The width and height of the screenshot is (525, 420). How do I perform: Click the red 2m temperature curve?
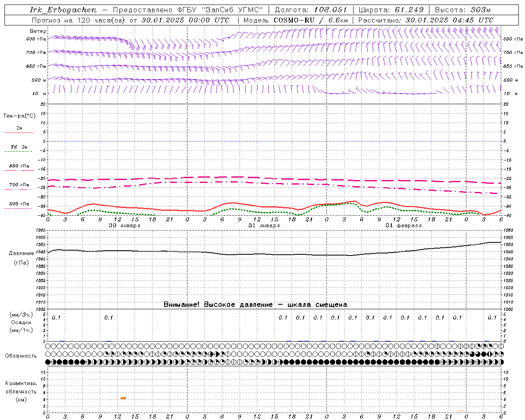[274, 208]
